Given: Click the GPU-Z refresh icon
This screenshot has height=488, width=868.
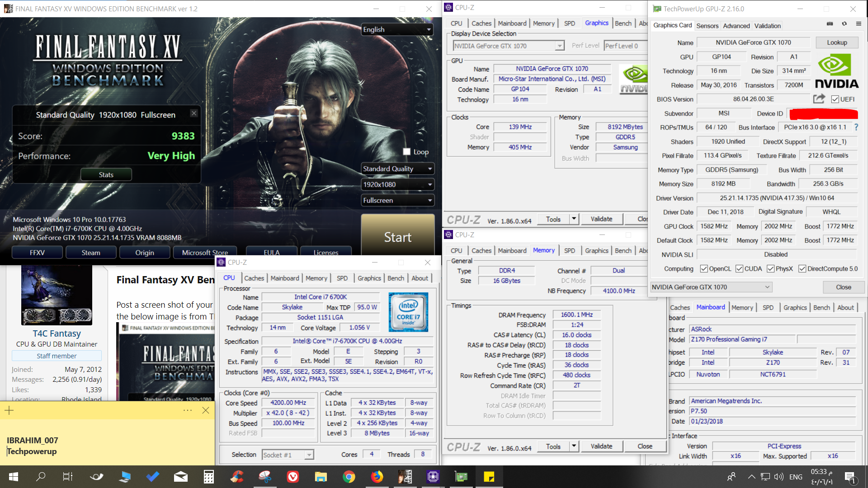Looking at the screenshot, I should click(844, 24).
